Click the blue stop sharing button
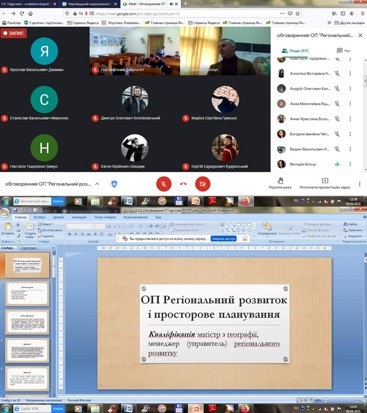The width and height of the screenshot is (367, 413). [224, 239]
